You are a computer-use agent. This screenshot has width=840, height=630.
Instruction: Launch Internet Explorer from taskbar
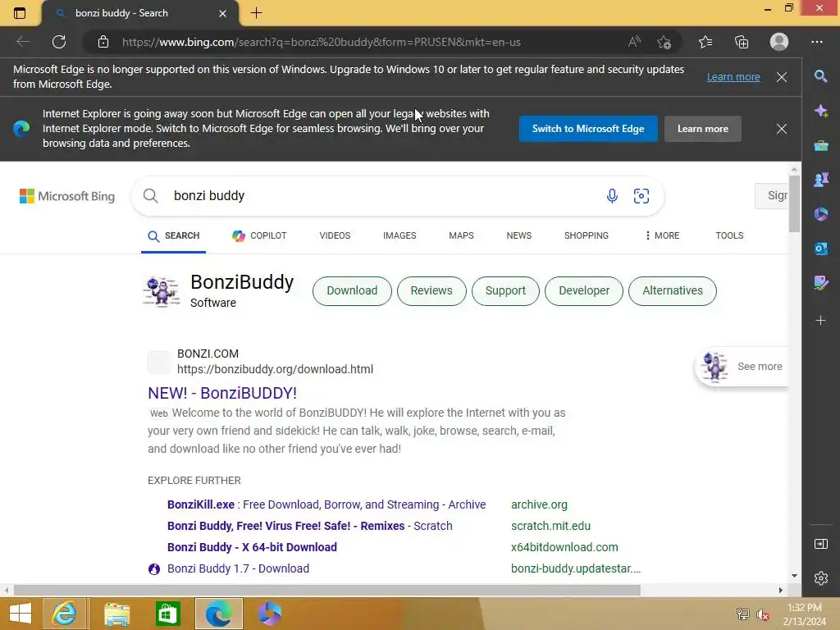[64, 614]
